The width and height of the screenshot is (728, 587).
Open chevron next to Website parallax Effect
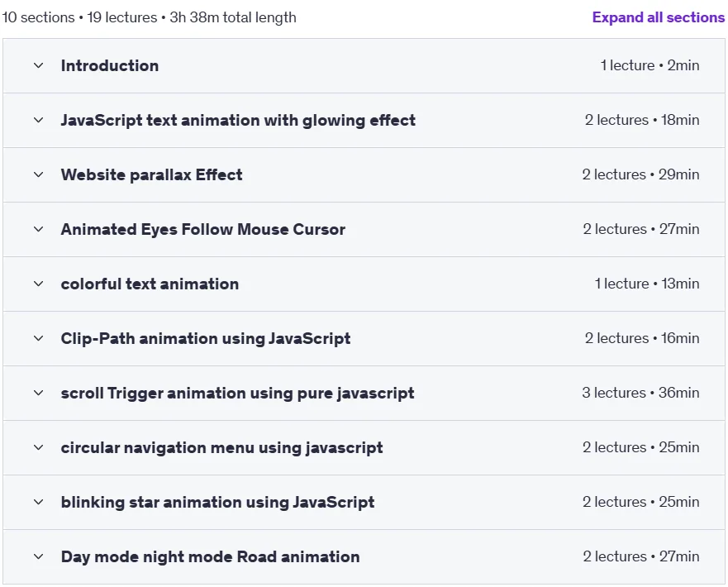[39, 174]
